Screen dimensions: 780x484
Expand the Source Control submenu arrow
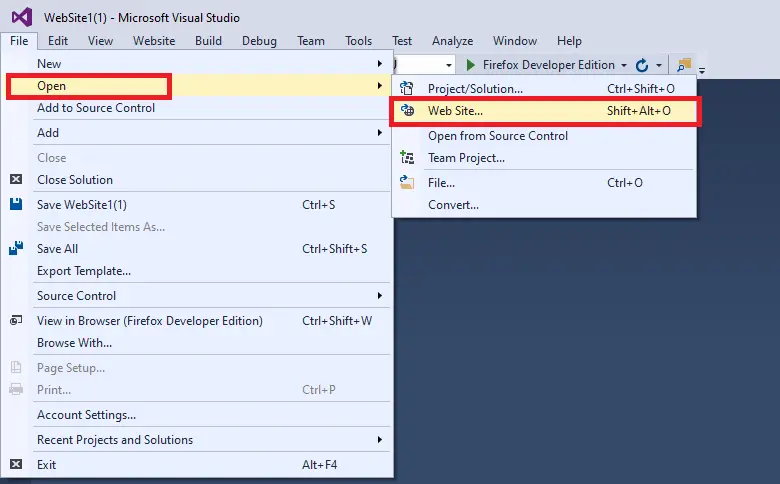tap(380, 295)
